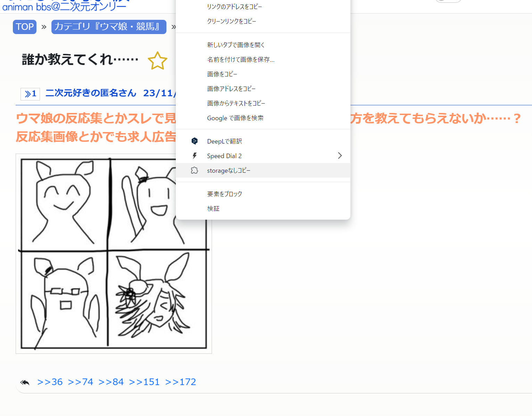Click poster name 二次元好きの匿名さん
Viewport: 532px width, 416px height.
pos(91,93)
